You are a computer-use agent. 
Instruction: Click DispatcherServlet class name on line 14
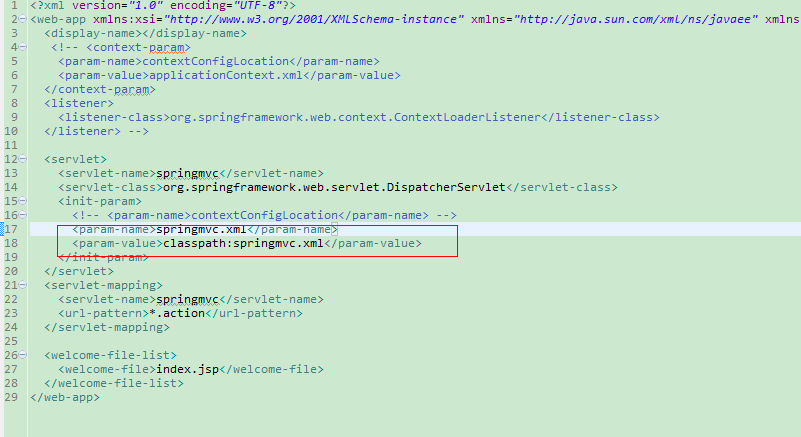446,188
